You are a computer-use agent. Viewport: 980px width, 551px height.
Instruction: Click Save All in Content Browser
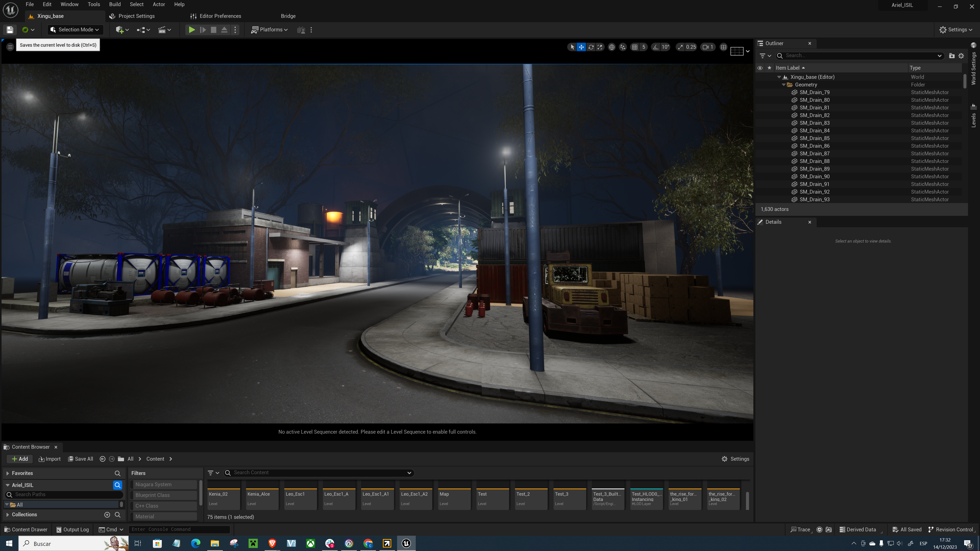80,459
